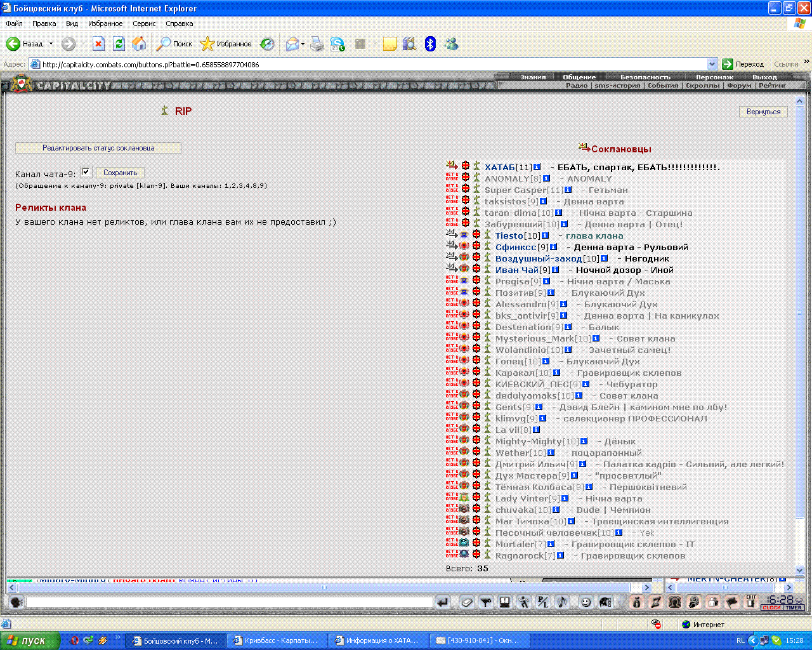Click the address bar URL field
The height and width of the screenshot is (650, 812).
[x=374, y=64]
